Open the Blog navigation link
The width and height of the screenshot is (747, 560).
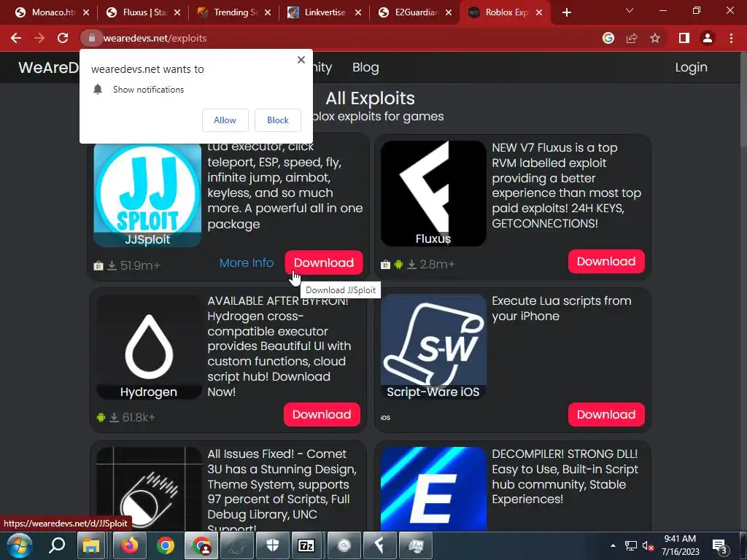click(x=365, y=67)
